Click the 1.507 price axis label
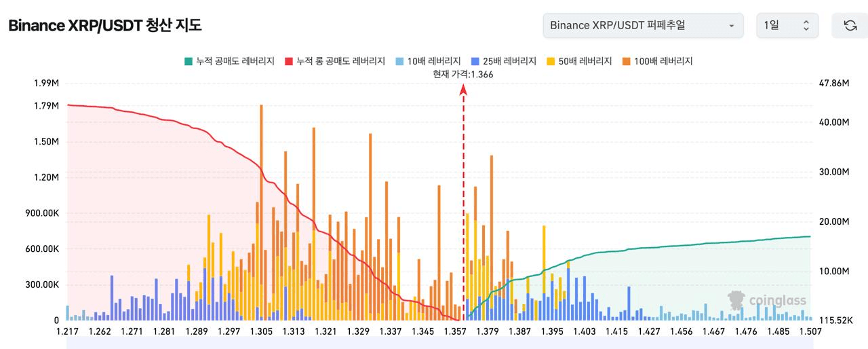Screen dimensions: 868x349 pyautogui.click(x=811, y=331)
